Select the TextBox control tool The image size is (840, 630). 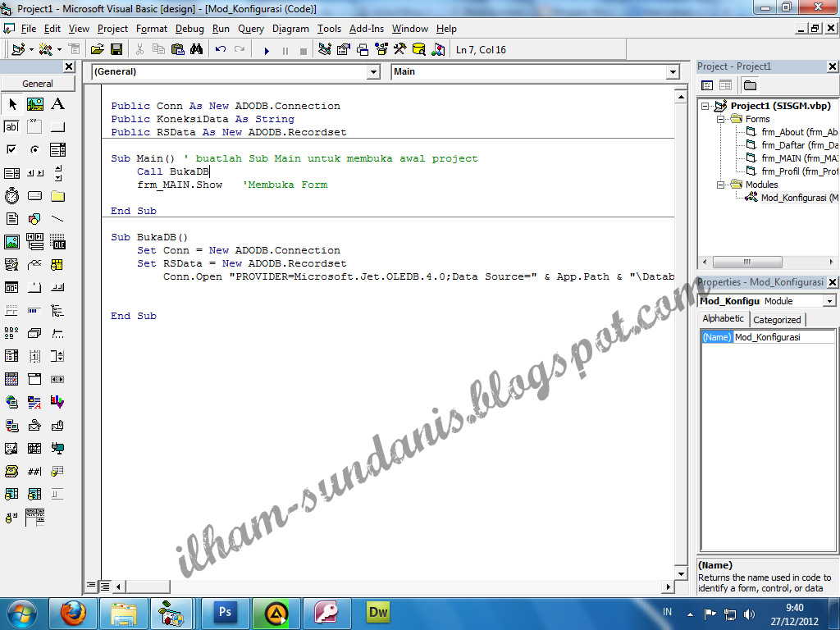(x=11, y=127)
